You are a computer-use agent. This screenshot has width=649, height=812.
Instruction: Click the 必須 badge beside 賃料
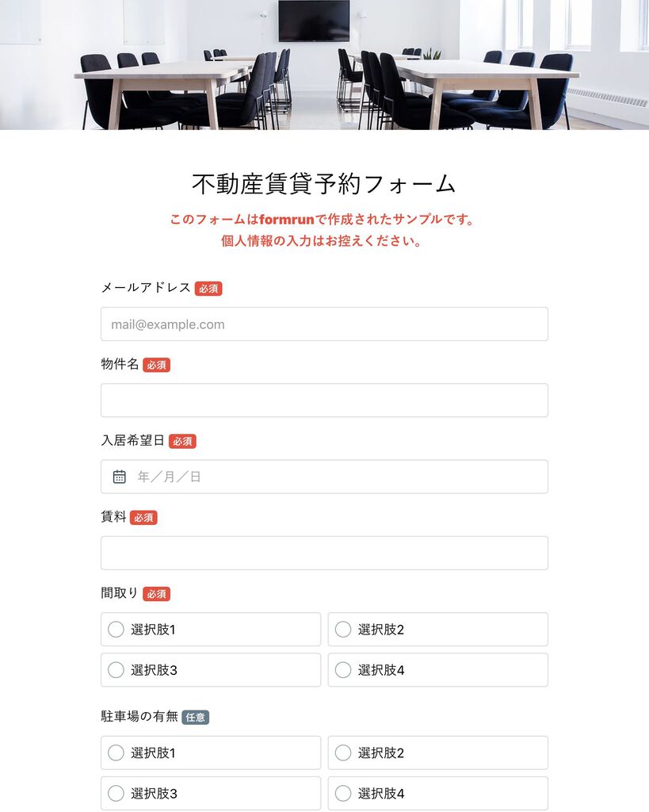click(143, 517)
